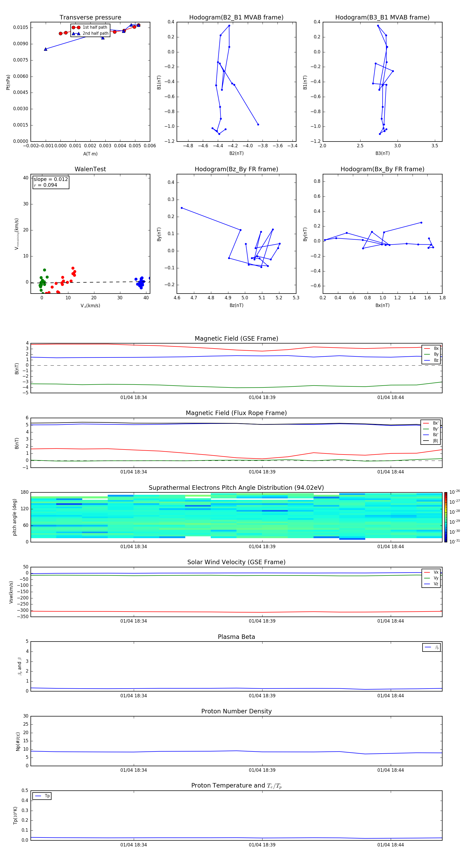
Task: Click the 'Magnetic Field (Flux Rope Frame)' title
Action: click(236, 413)
